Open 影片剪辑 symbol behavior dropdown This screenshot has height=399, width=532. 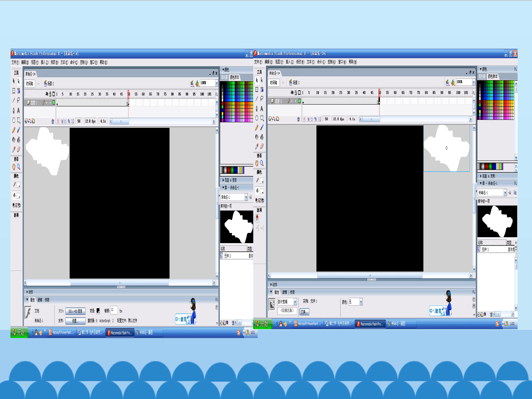point(295,302)
